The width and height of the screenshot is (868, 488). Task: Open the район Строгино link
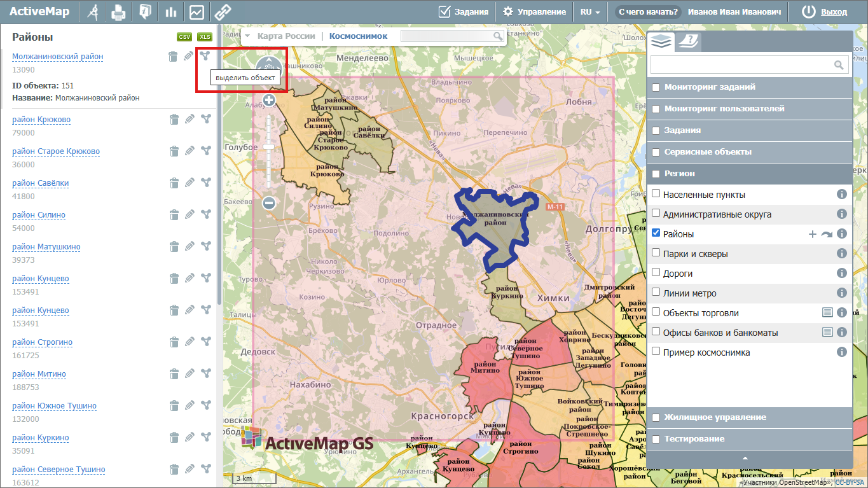point(42,342)
